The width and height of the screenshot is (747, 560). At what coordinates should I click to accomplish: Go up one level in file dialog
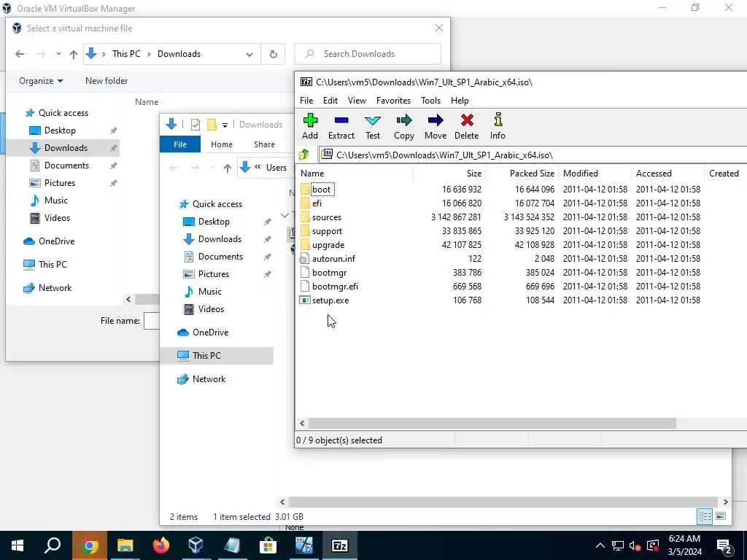74,54
